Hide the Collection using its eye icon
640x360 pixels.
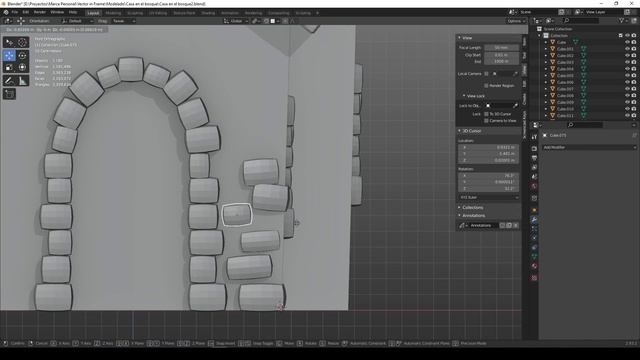tap(627, 36)
